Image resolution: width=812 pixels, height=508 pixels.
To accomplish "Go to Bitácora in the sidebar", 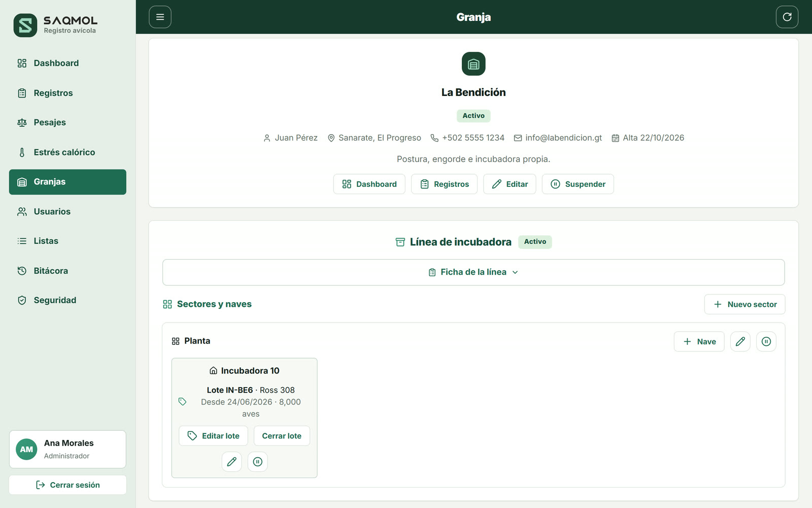I will pos(67,271).
